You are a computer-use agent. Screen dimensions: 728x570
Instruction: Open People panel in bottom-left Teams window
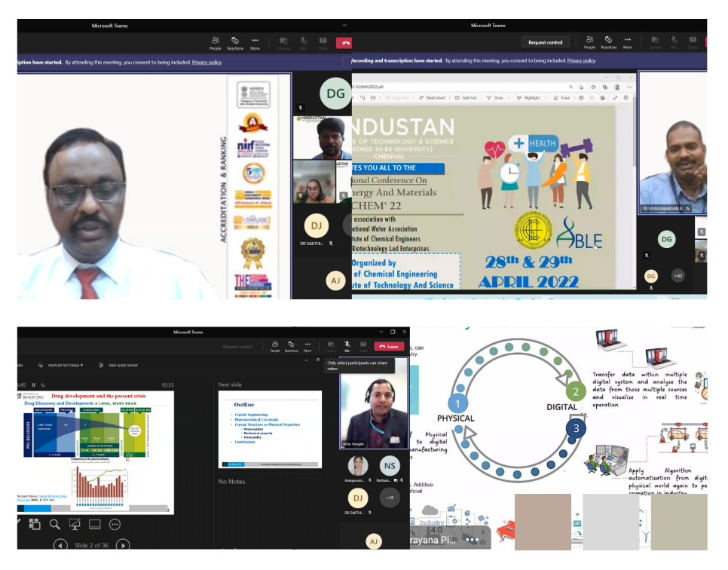[275, 347]
